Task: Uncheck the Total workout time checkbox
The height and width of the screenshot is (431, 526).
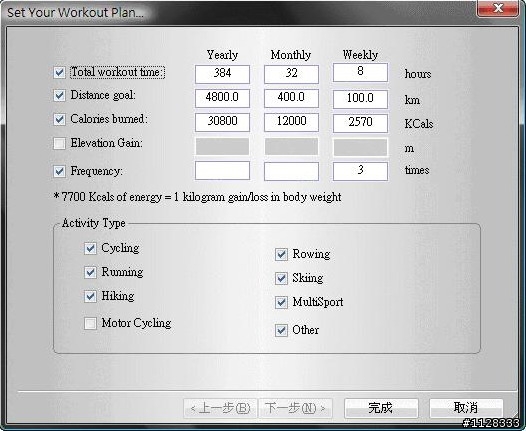Action: click(x=59, y=72)
